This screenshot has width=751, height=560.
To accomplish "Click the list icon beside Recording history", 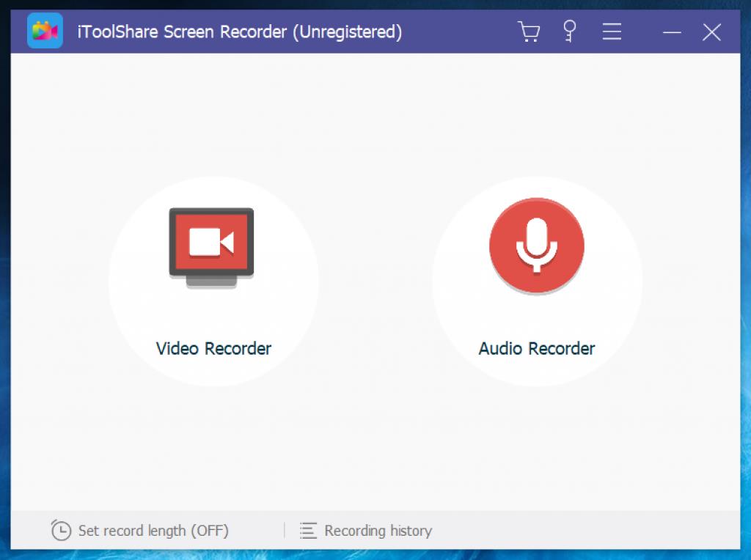I will 309,530.
